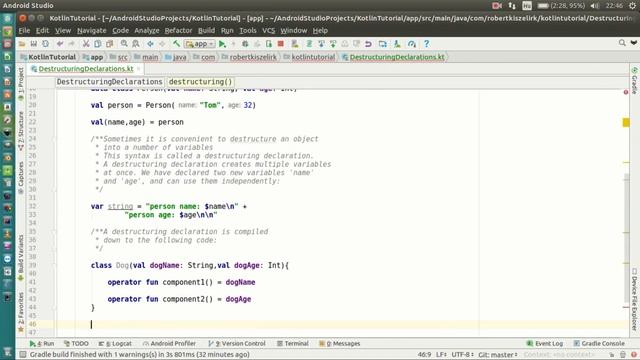Click the Undo arrow icon
640x360 pixels.
60,44
